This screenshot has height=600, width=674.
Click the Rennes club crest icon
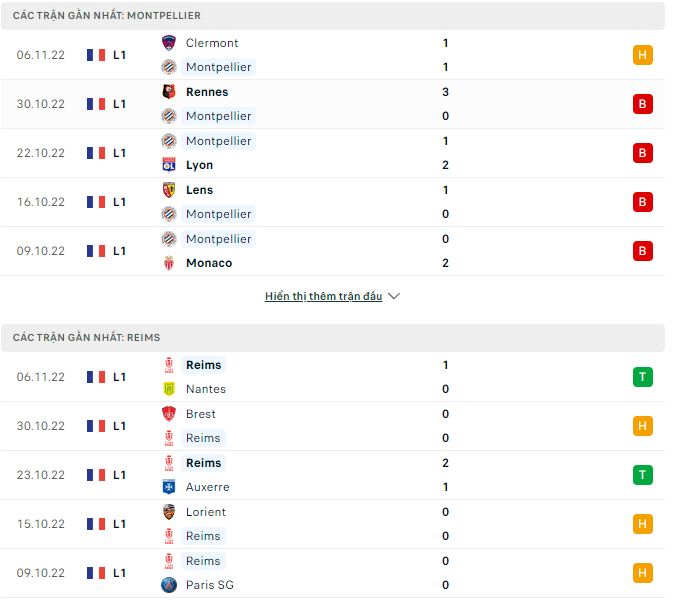(x=169, y=92)
